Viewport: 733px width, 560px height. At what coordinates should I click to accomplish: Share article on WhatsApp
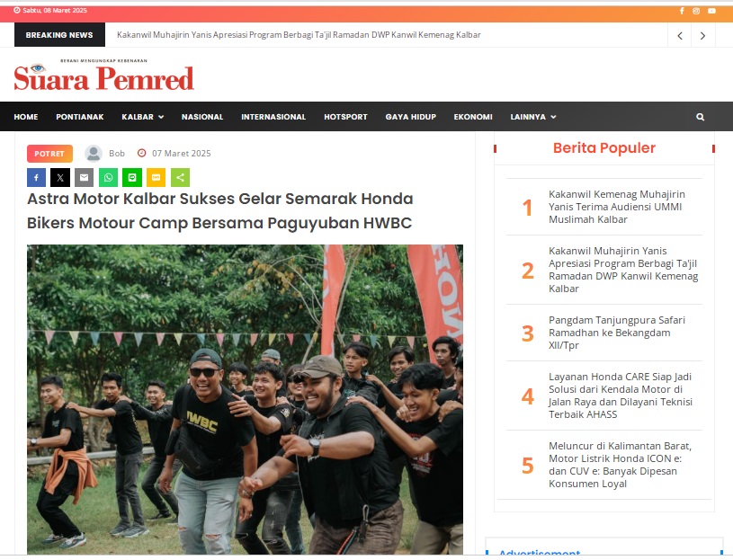pos(109,177)
